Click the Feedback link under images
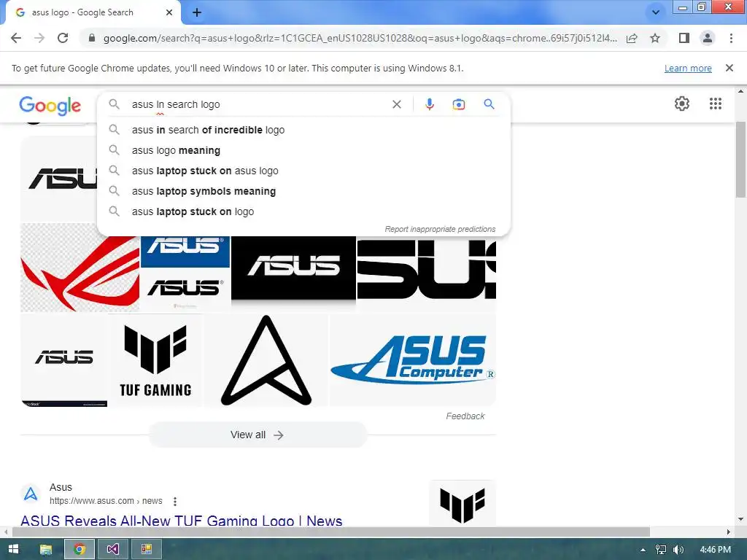Image resolution: width=747 pixels, height=560 pixels. [465, 416]
